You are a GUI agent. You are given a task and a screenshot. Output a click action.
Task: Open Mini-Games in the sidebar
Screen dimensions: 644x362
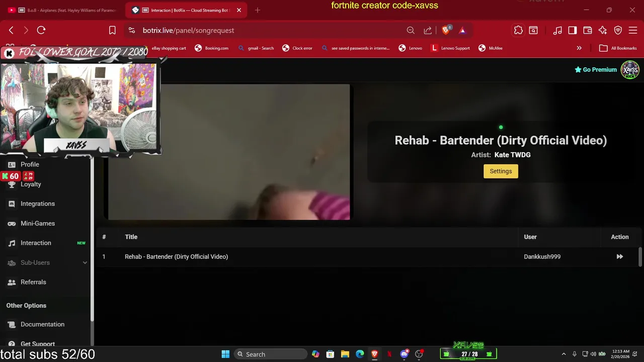click(x=38, y=223)
